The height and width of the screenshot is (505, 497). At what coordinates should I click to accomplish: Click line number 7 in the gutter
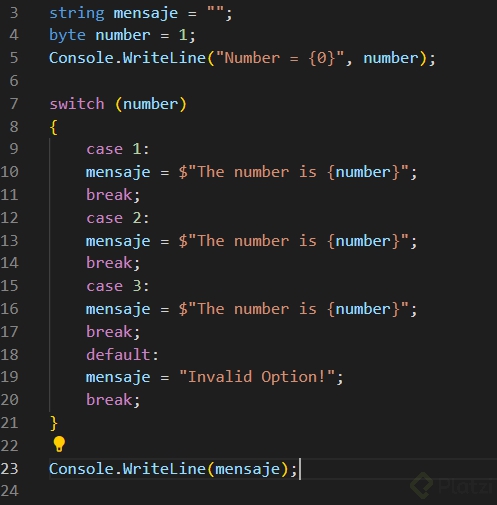14,104
